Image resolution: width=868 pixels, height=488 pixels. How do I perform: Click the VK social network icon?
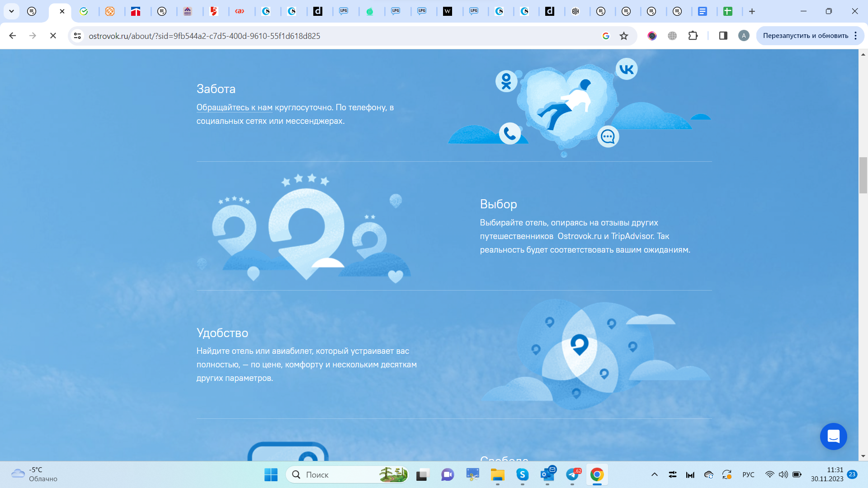point(626,69)
